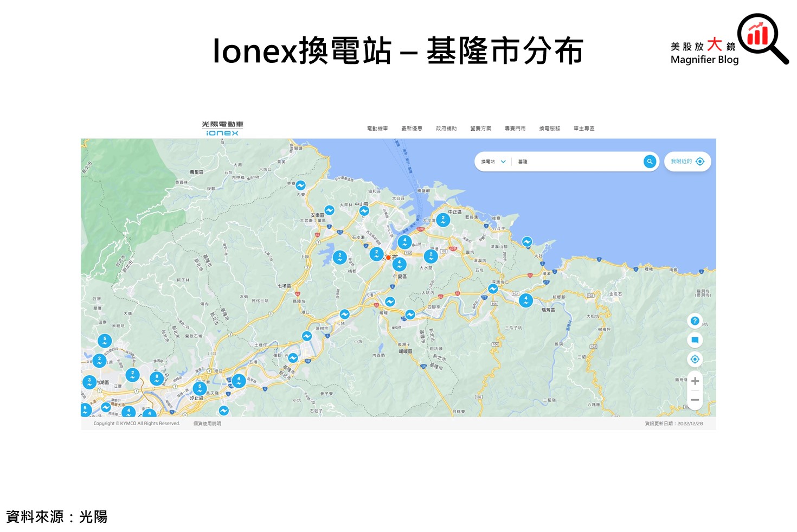The width and height of the screenshot is (797, 532).
Task: Select station cluster marker near 瑞芳區
Action: (525, 300)
